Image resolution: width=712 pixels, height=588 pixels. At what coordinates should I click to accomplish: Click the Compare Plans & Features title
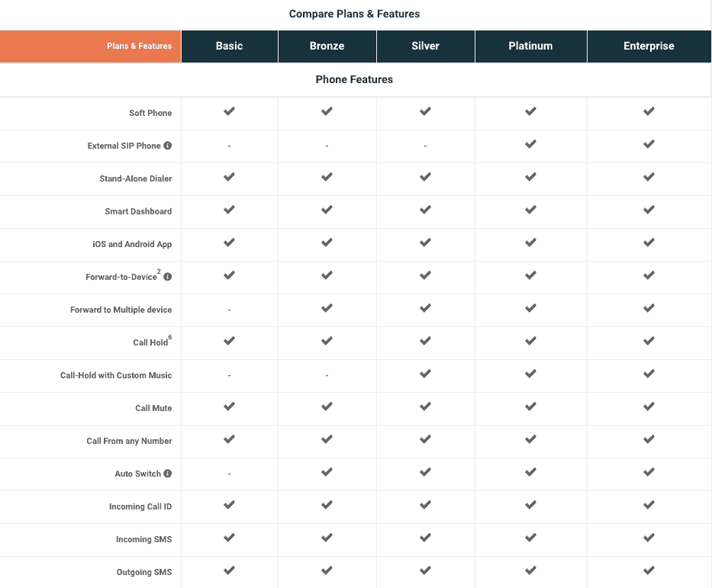coord(354,14)
